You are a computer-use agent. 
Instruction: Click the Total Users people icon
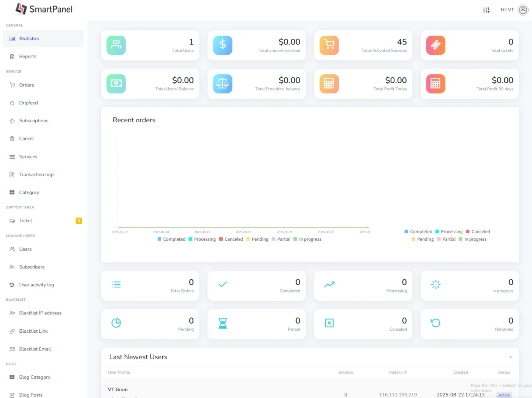pyautogui.click(x=116, y=45)
